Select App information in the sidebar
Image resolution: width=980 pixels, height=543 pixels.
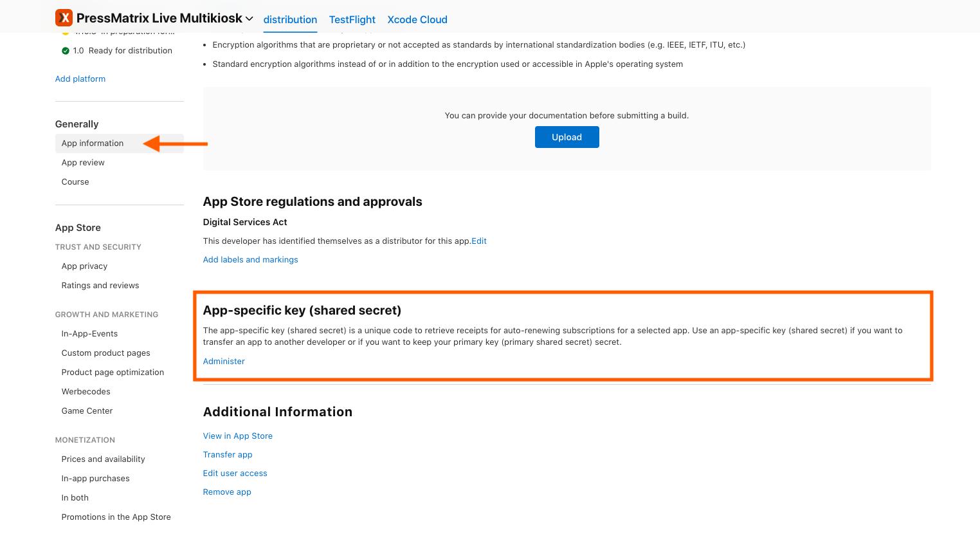point(120,143)
